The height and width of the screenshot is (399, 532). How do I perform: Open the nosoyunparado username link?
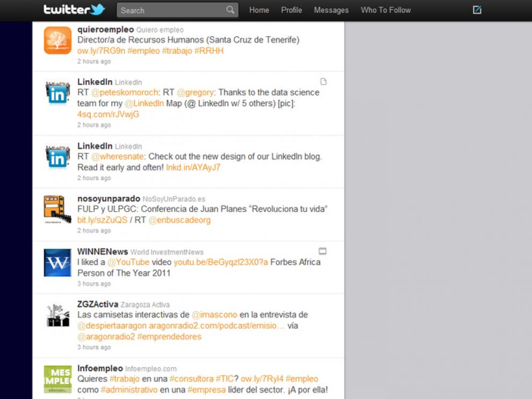109,198
